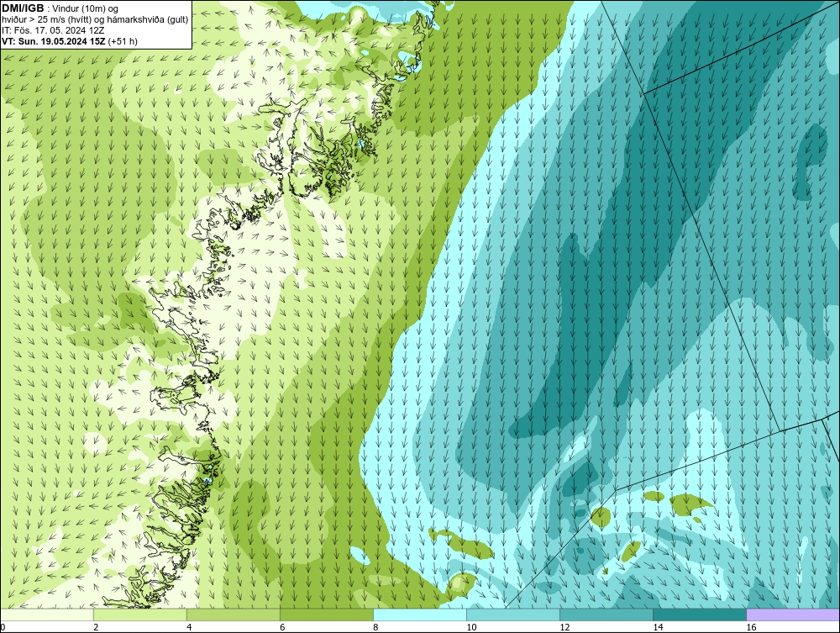The height and width of the screenshot is (633, 840).
Task: Select the 12-14 m/s teal swatch
Action: 606,615
